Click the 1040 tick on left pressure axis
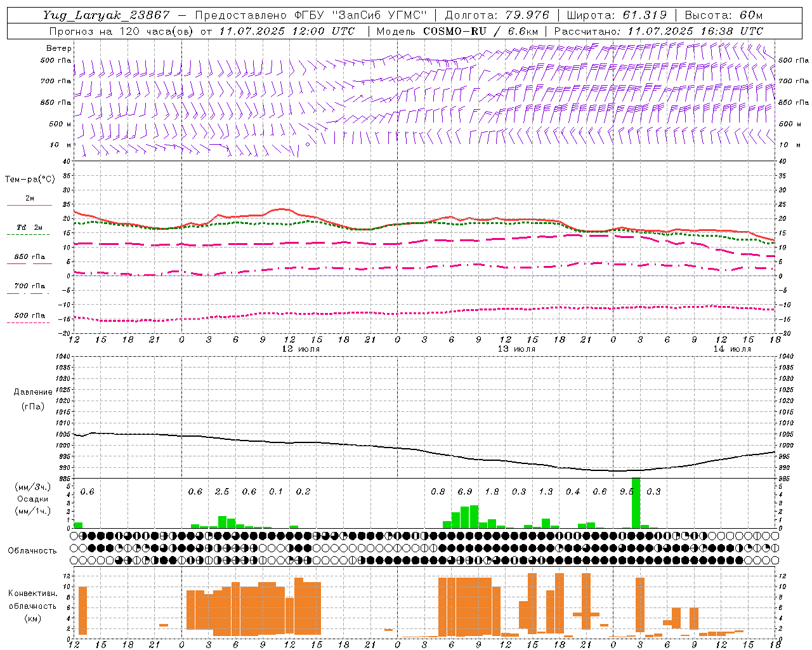This screenshot has height=650, width=812. point(63,356)
